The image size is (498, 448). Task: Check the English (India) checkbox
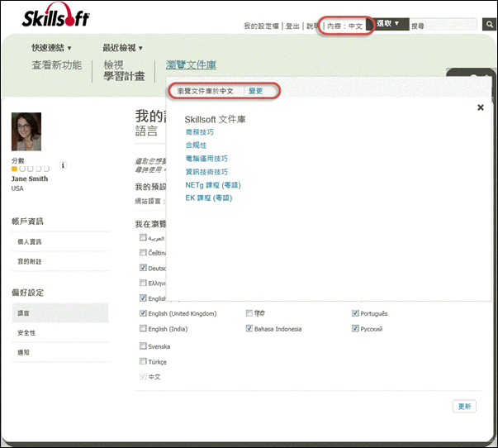pyautogui.click(x=143, y=328)
